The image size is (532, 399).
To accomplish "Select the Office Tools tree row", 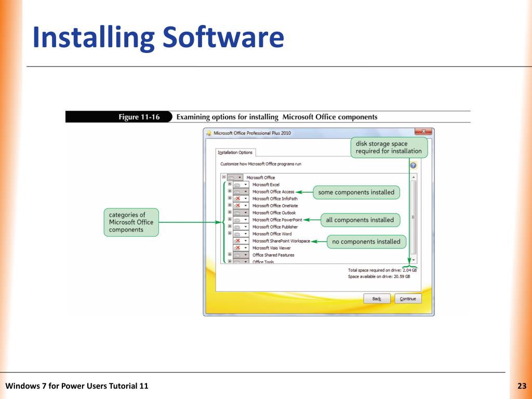I will [x=263, y=262].
